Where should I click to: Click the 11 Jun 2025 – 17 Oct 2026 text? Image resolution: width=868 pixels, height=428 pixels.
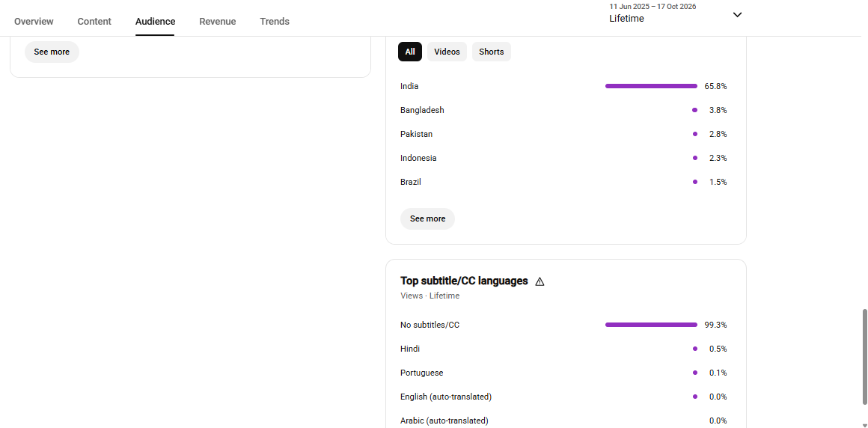(652, 7)
